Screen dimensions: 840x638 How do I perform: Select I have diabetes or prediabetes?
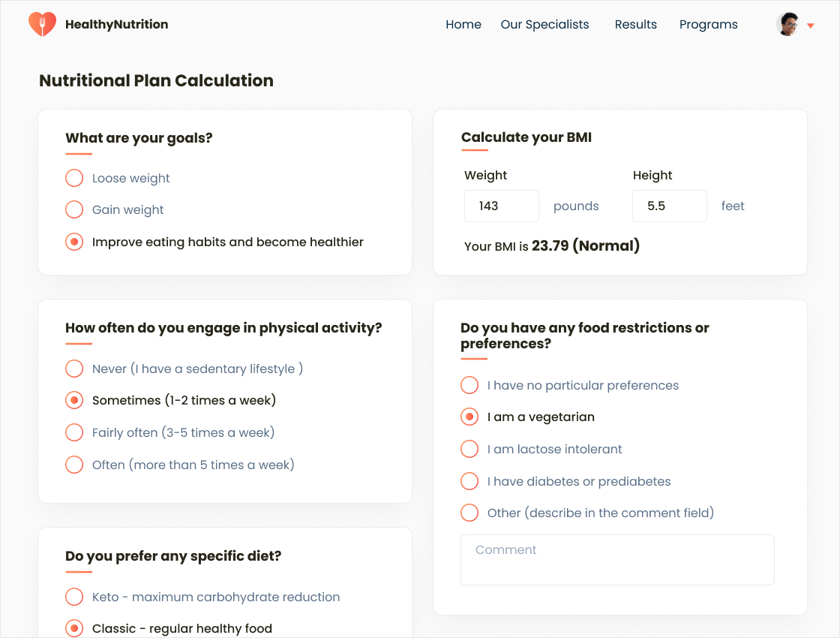(x=469, y=481)
